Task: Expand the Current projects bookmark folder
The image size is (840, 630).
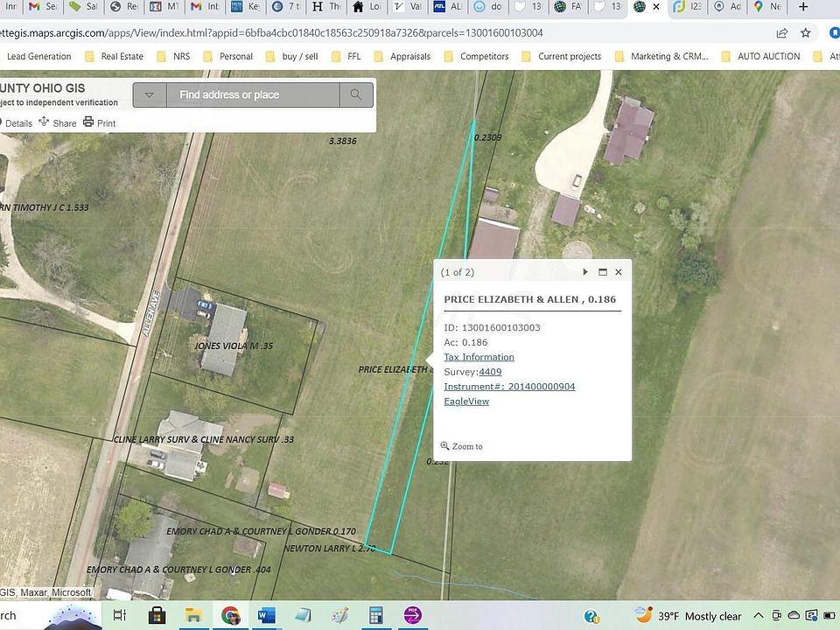Action: point(561,56)
